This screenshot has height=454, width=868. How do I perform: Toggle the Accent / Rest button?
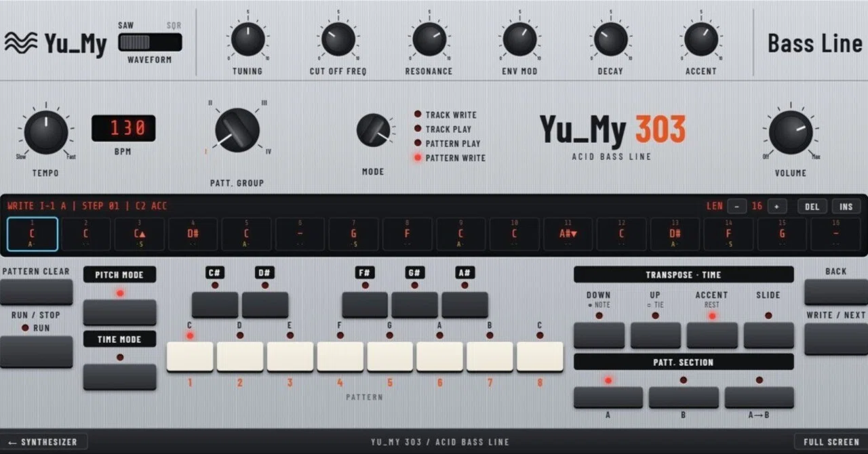[712, 335]
